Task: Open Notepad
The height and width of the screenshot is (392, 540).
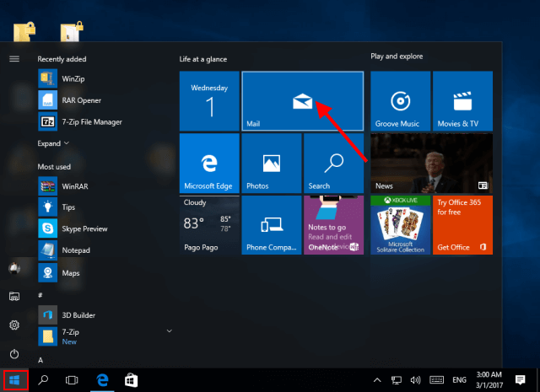Action: point(103,250)
